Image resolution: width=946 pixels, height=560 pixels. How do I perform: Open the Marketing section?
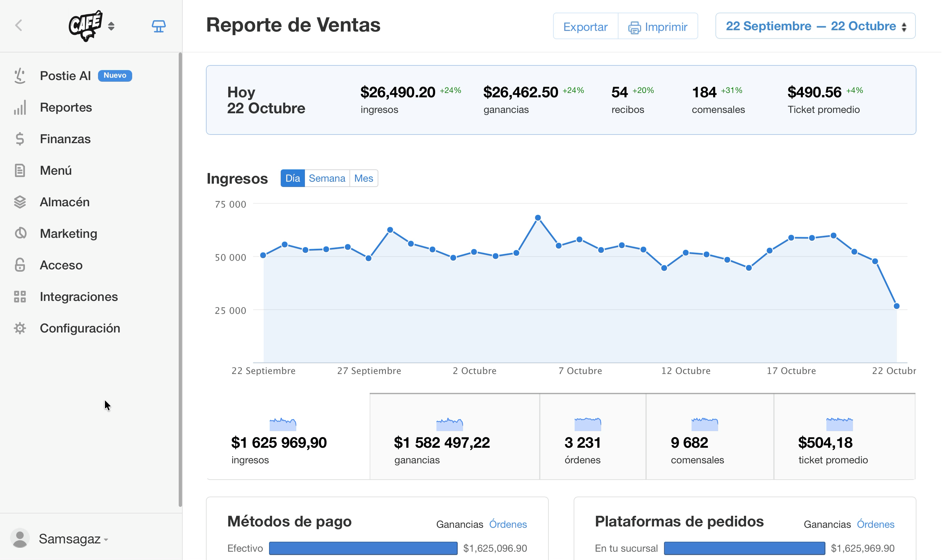68,233
